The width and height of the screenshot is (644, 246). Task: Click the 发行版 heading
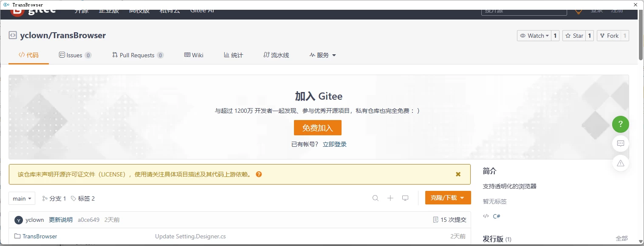click(493, 239)
